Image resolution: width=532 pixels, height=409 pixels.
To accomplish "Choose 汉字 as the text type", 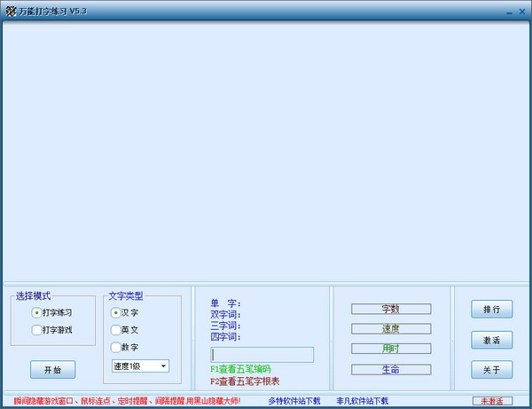I will point(115,312).
